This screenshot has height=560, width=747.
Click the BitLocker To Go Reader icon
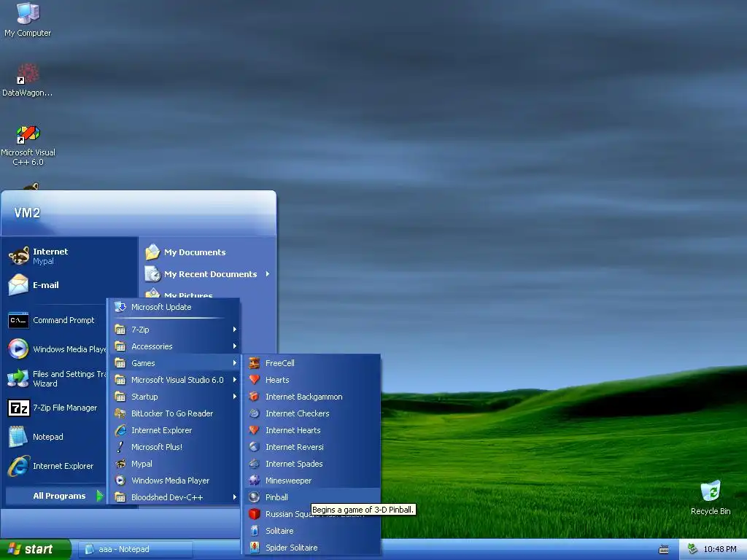click(120, 413)
